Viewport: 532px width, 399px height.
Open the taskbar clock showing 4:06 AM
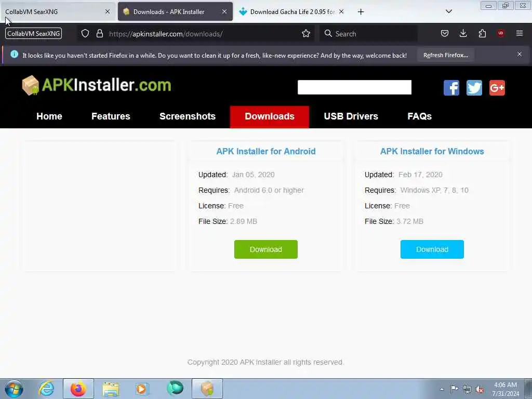coord(506,389)
